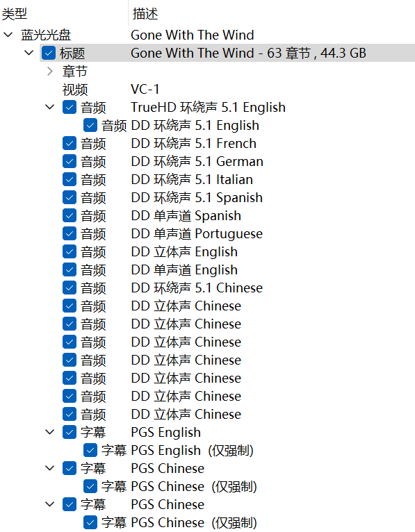Viewport: 415px width, 532px height.
Task: Uncheck DD 单声道 Portuguese audio track
Action: pos(70,233)
